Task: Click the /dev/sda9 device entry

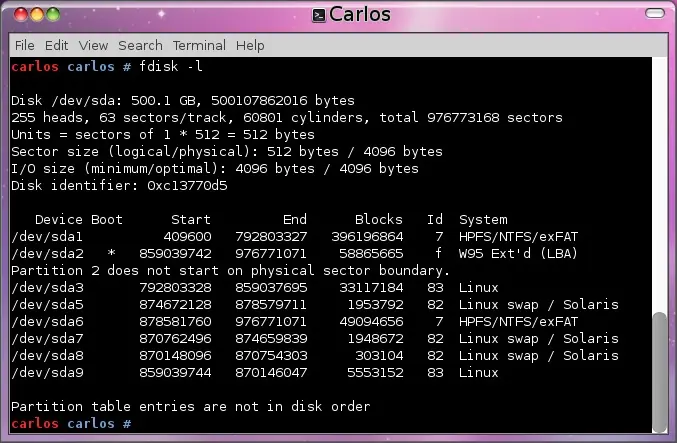Action: tap(47, 373)
